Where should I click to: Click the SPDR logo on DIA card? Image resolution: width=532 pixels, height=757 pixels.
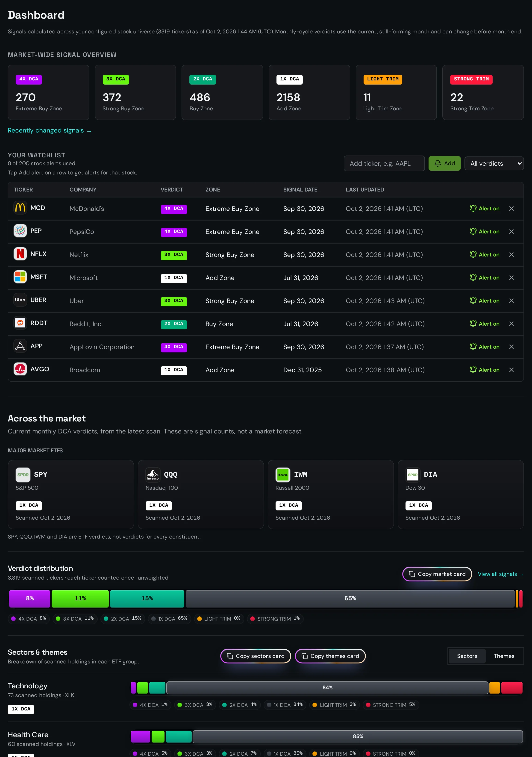pos(413,475)
